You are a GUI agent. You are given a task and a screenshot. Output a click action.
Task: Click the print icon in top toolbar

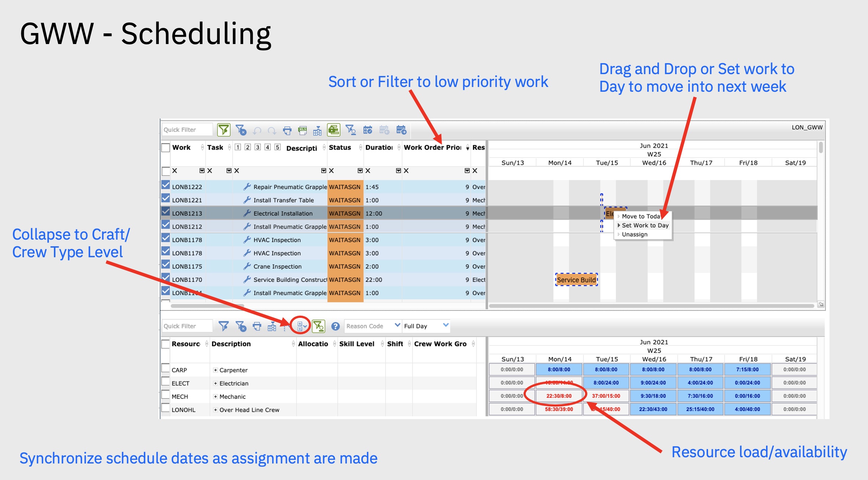287,130
